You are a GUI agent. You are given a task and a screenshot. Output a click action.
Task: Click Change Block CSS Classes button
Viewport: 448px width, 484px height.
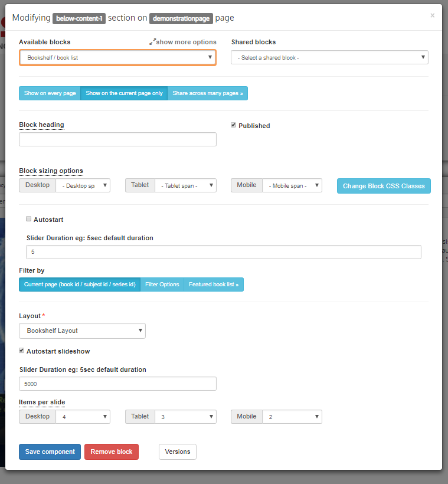(x=384, y=186)
